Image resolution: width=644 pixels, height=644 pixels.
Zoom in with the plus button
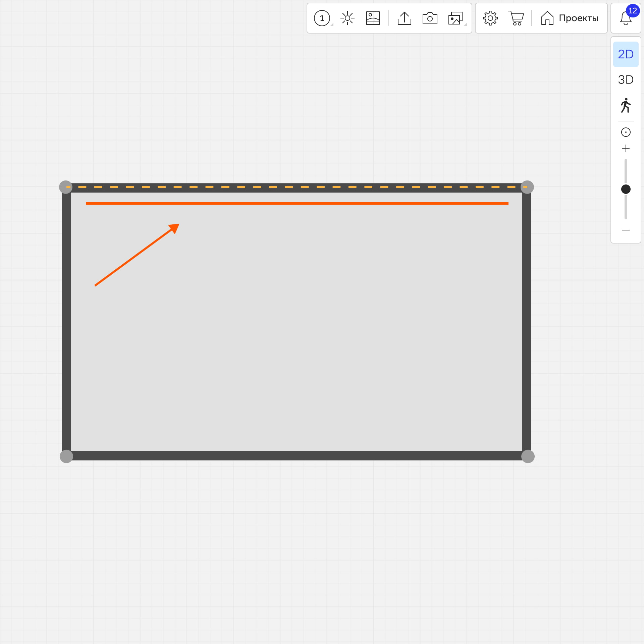click(x=626, y=148)
